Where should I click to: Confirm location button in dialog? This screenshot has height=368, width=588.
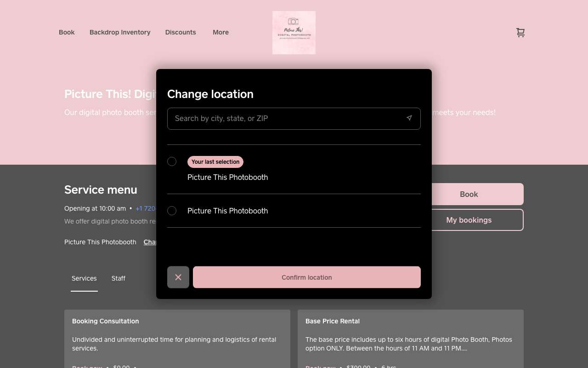click(307, 277)
